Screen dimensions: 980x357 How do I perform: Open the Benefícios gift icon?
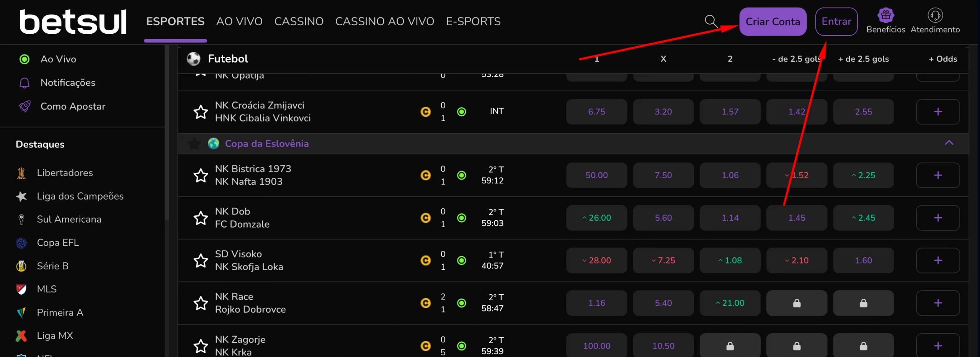(x=885, y=16)
